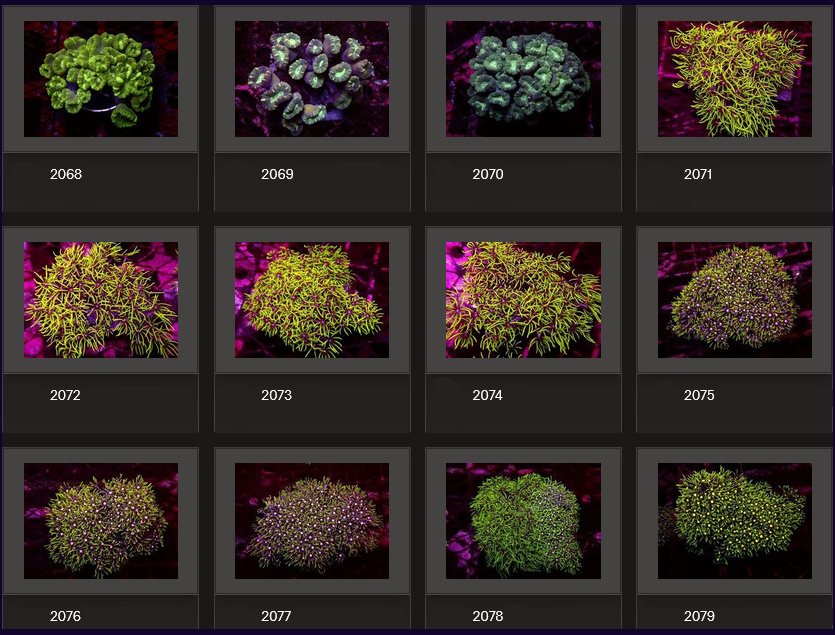This screenshot has height=635, width=835.
Task: Open coral thumbnail 2075
Action: [x=735, y=300]
